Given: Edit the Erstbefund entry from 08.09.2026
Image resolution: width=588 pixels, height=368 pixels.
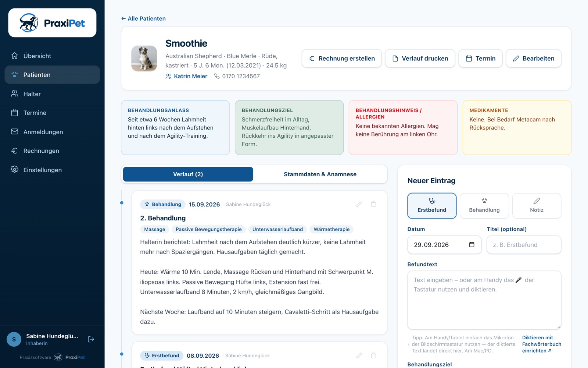Looking at the screenshot, I should [x=359, y=355].
